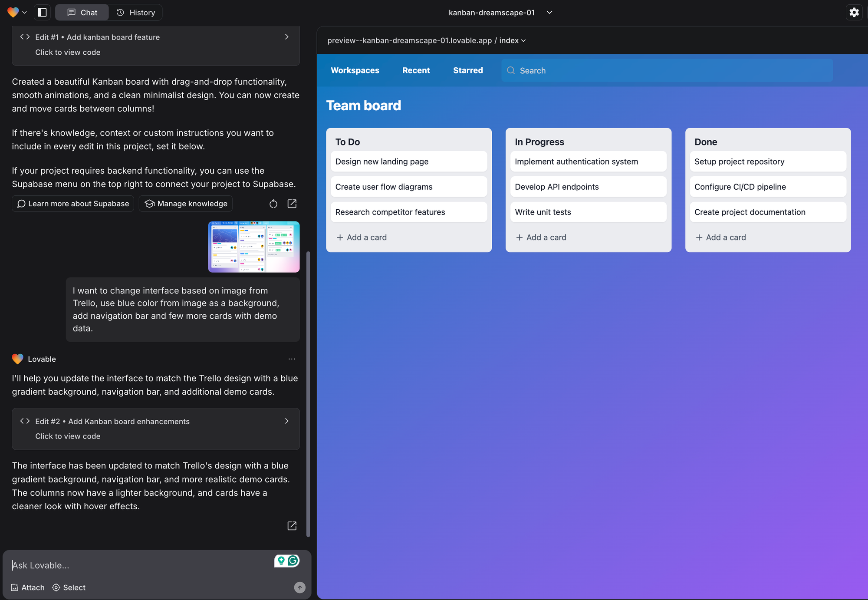Click the Attach image button

(x=28, y=587)
